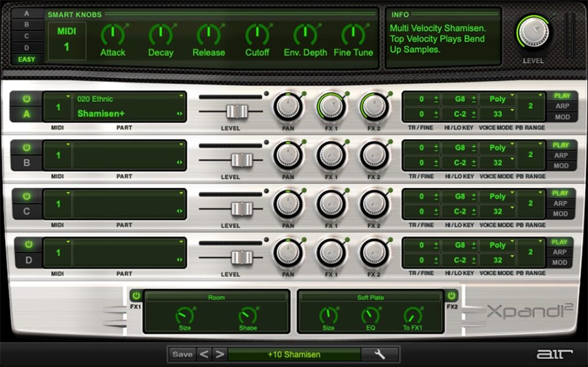Go to next preset with right arrow
Screen dimensions: 588x367
220,354
